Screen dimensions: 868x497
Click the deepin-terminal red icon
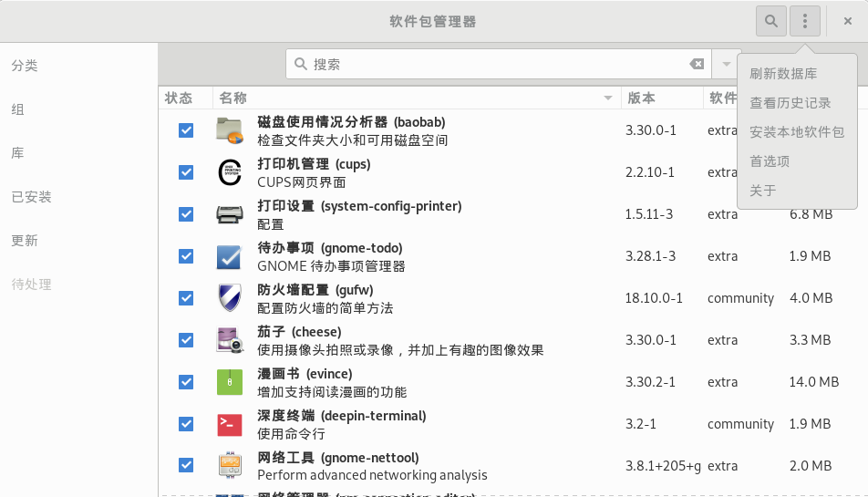coord(230,424)
